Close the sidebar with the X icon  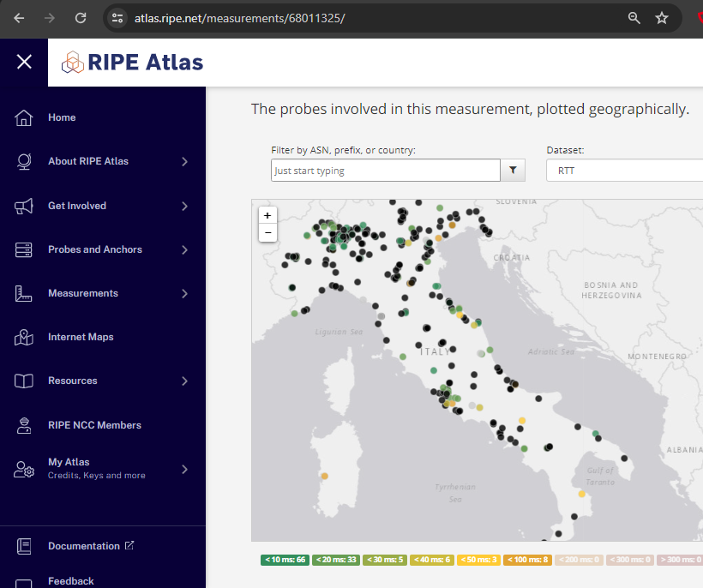24,62
